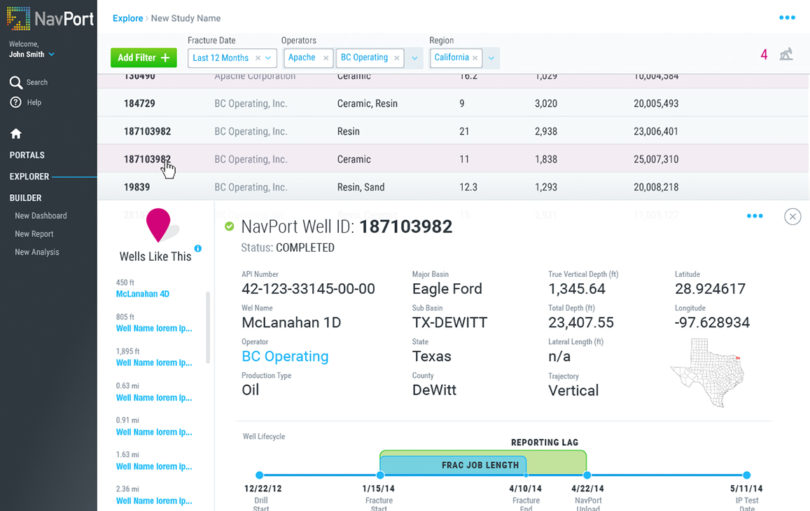
Task: Click the Texas map thumbnail
Action: (x=708, y=372)
